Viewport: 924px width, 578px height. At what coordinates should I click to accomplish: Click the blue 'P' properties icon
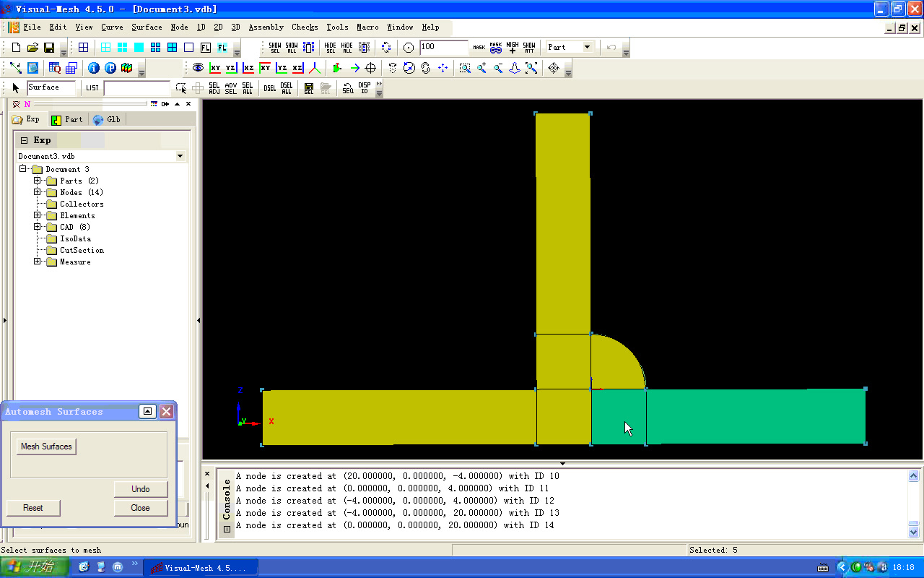(110, 68)
